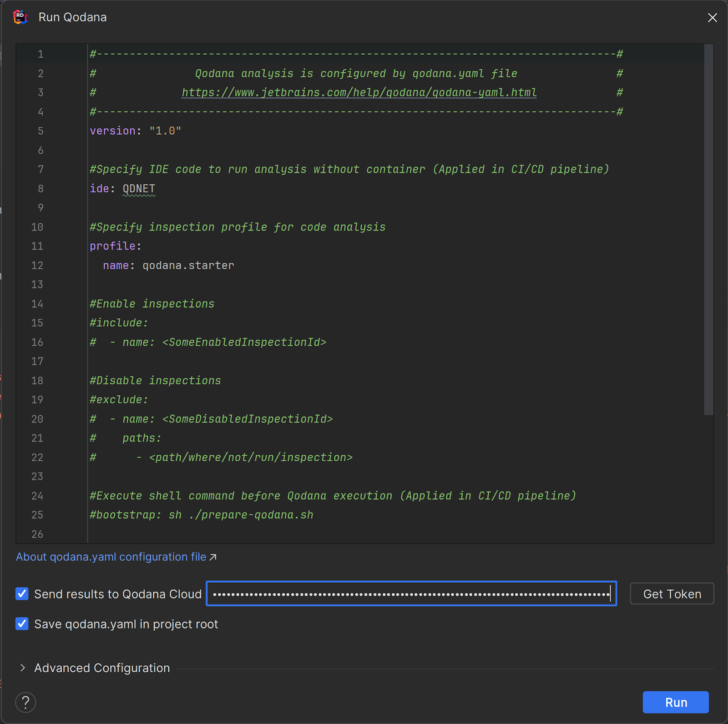This screenshot has height=724, width=728.
Task: Click the <path/where/not/run/inspection> comment line
Action: coord(221,458)
